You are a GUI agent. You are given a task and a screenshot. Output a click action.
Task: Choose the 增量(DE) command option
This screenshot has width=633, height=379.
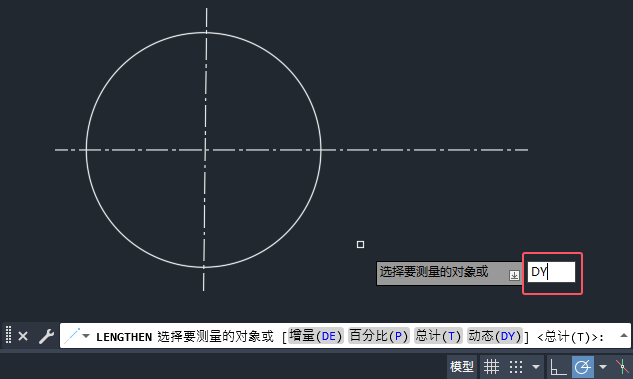(x=316, y=336)
